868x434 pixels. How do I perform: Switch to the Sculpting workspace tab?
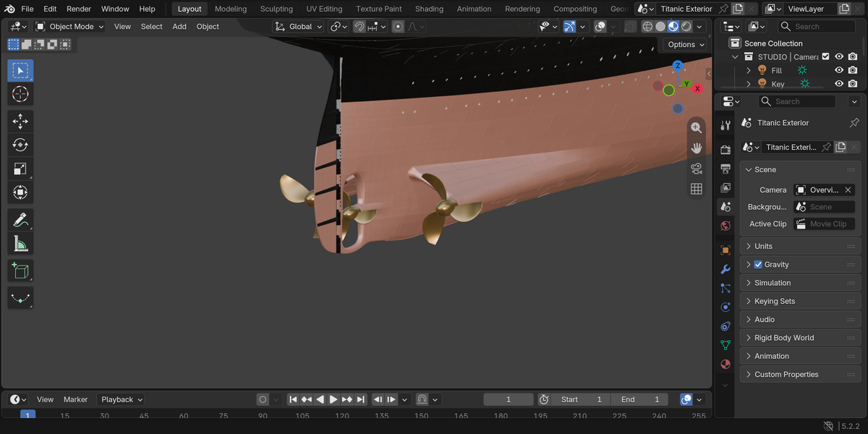(x=276, y=9)
